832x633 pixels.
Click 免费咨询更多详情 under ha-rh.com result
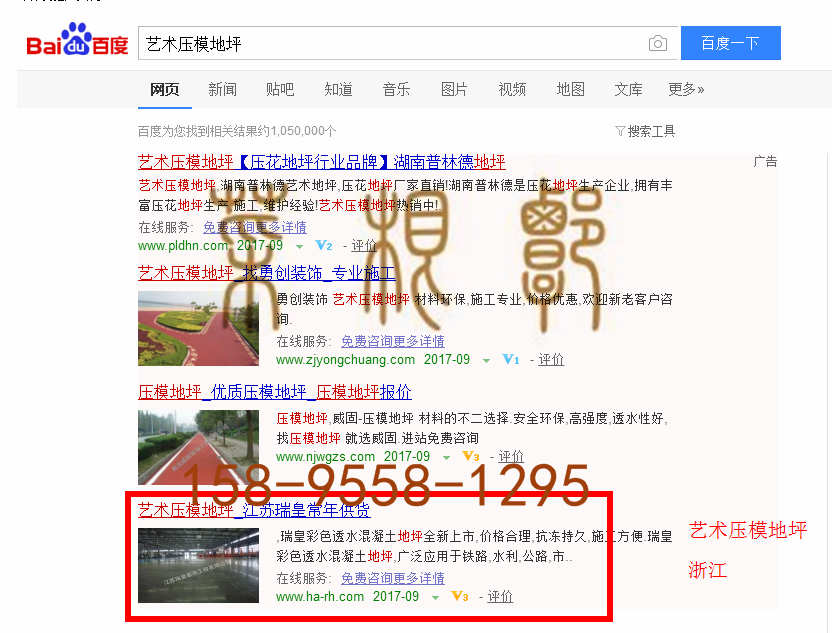(x=393, y=578)
